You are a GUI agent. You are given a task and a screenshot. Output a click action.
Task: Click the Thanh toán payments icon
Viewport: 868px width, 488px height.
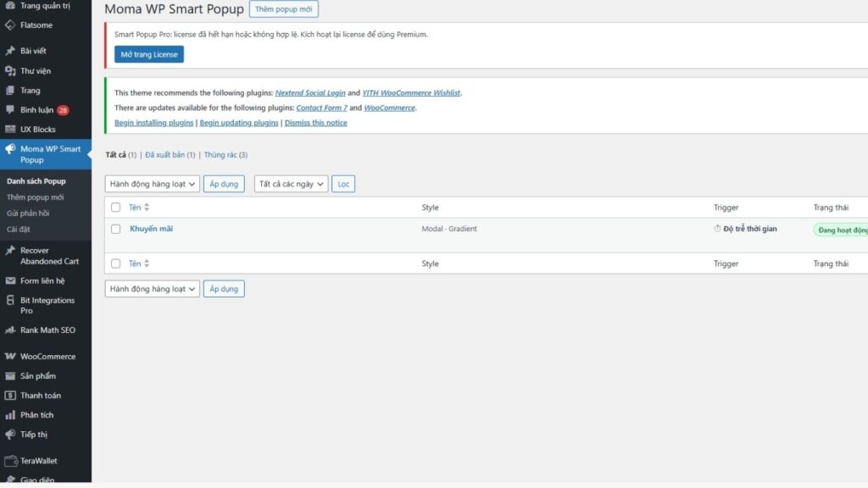(10, 395)
